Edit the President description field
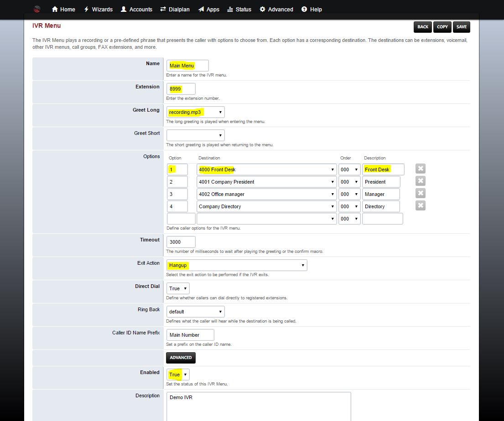Viewport: 504px width, 421px height. coord(381,182)
